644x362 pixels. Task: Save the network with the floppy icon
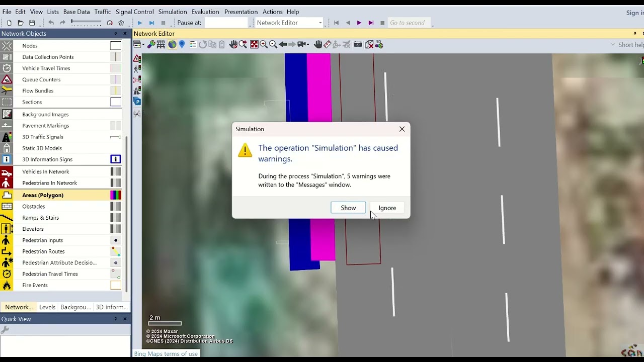pos(32,23)
